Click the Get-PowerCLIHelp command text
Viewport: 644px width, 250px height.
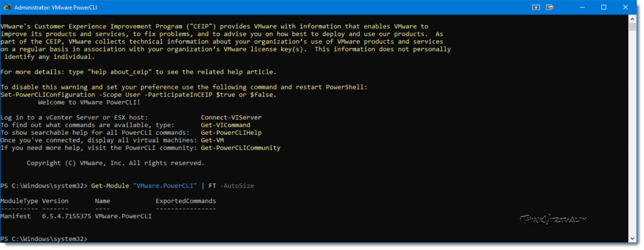click(x=231, y=133)
